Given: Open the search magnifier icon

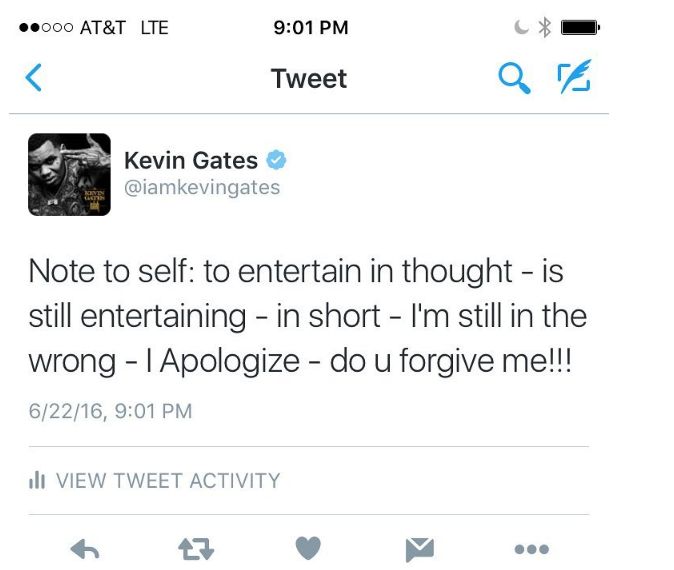Looking at the screenshot, I should pyautogui.click(x=515, y=78).
